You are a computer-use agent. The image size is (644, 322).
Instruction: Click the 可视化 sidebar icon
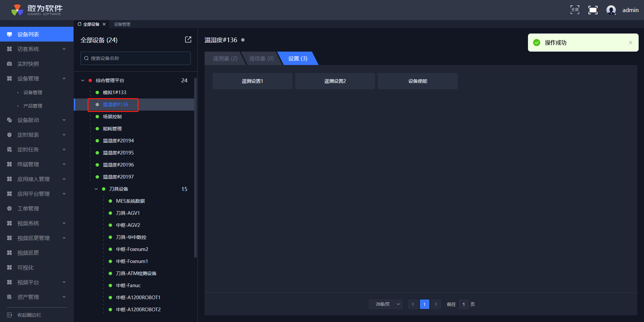(x=9, y=267)
